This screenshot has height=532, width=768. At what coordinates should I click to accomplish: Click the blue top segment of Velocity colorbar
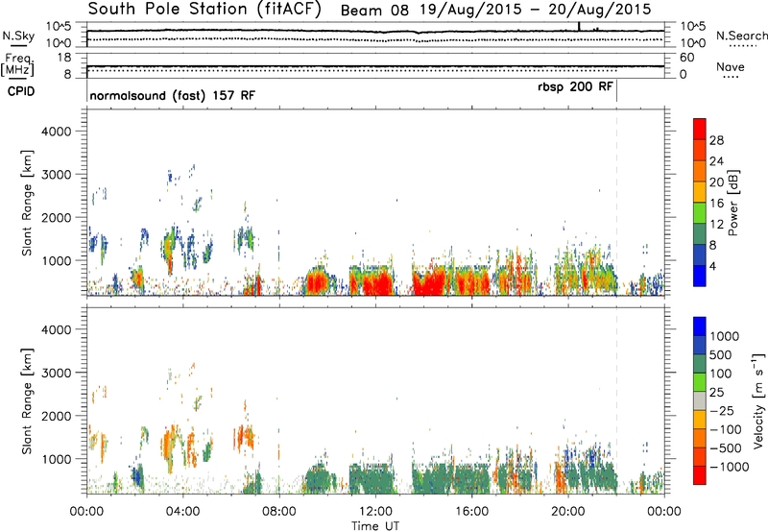[x=700, y=326]
